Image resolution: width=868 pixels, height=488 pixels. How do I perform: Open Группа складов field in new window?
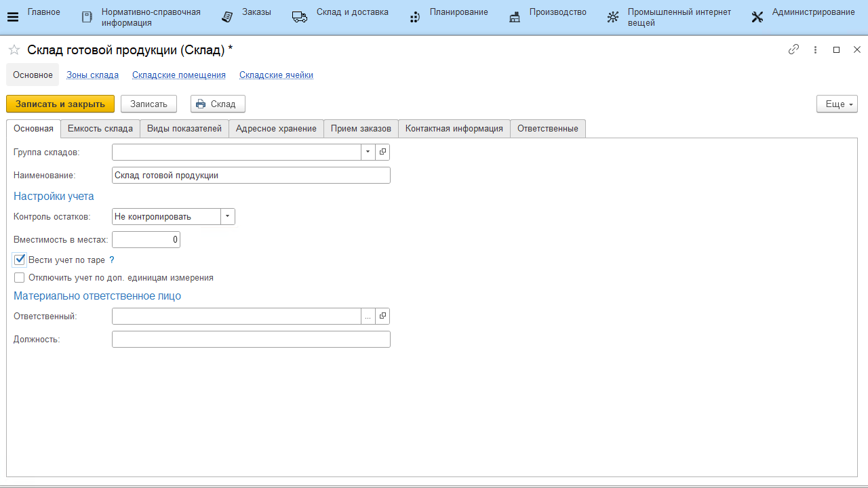(x=382, y=152)
